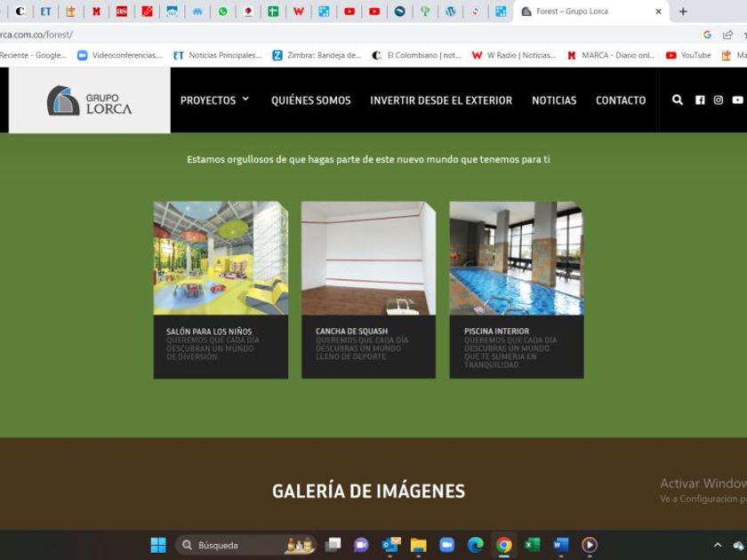747x560 pixels.
Task: Open the site search magnifier icon
Action: pyautogui.click(x=677, y=100)
